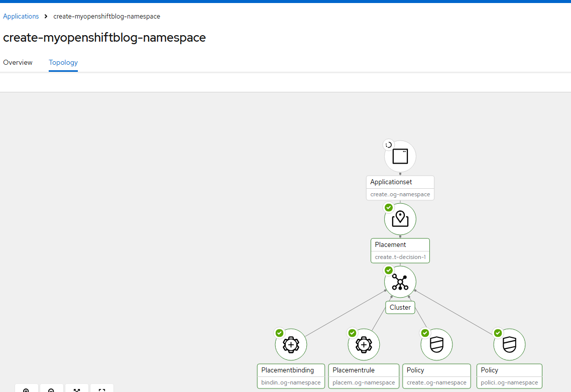Zoom out of the topology canvas
This screenshot has width=571, height=392.
point(51,389)
